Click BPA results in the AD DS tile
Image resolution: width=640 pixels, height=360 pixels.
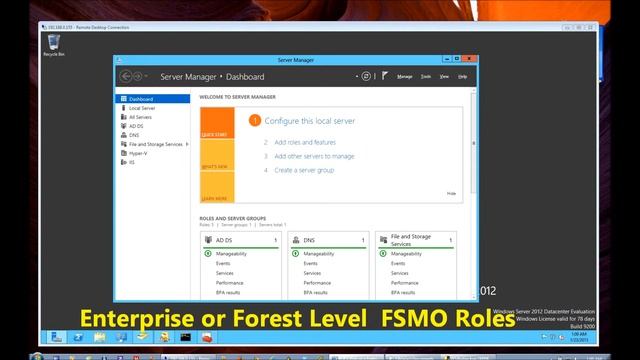tap(228, 293)
